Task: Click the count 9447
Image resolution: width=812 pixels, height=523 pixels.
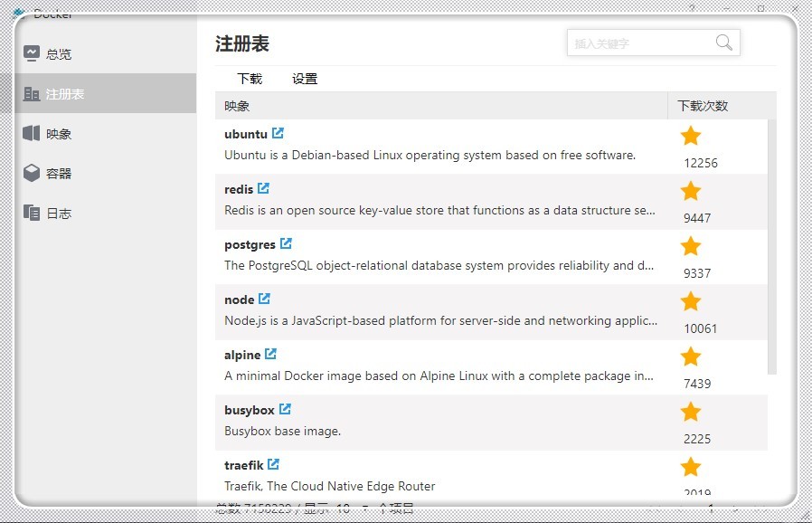Action: 697,218
